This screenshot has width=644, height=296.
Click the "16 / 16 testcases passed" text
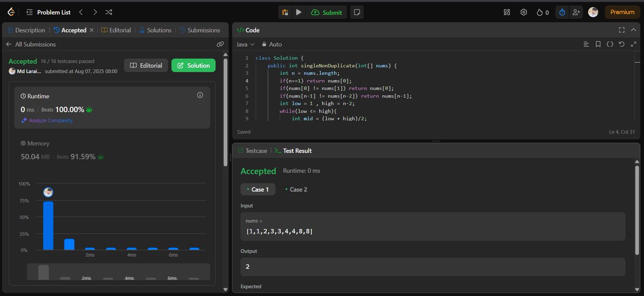(68, 62)
